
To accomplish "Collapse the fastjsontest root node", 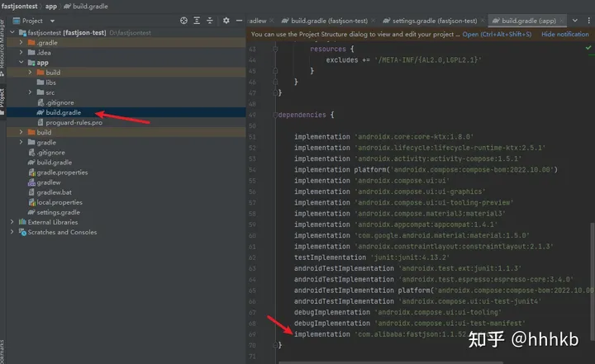I will [x=12, y=33].
